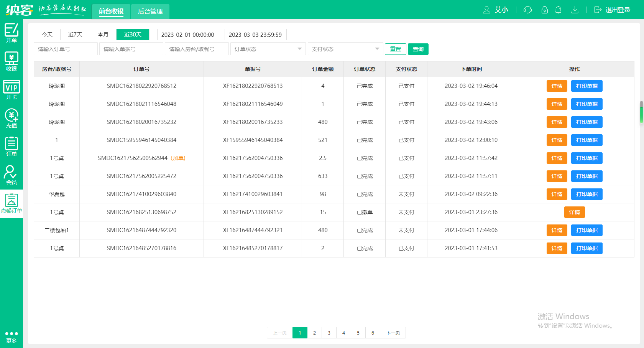Click timestamp 2023-03-02 12:00:10
Image resolution: width=644 pixels, height=348 pixels.
pyautogui.click(x=471, y=140)
